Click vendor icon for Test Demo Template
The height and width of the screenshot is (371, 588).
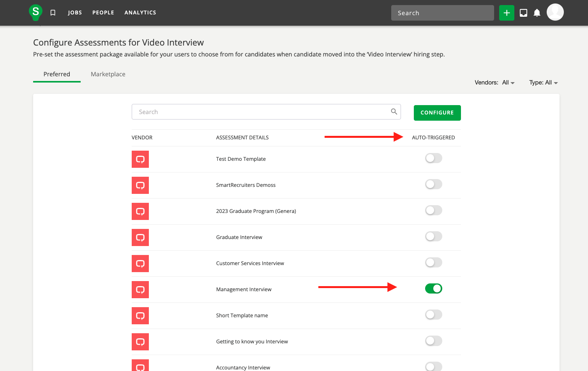click(x=140, y=159)
